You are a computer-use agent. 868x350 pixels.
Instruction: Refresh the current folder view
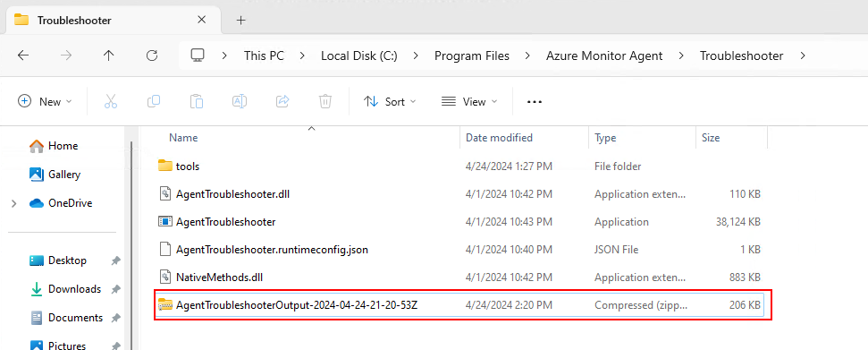[152, 55]
